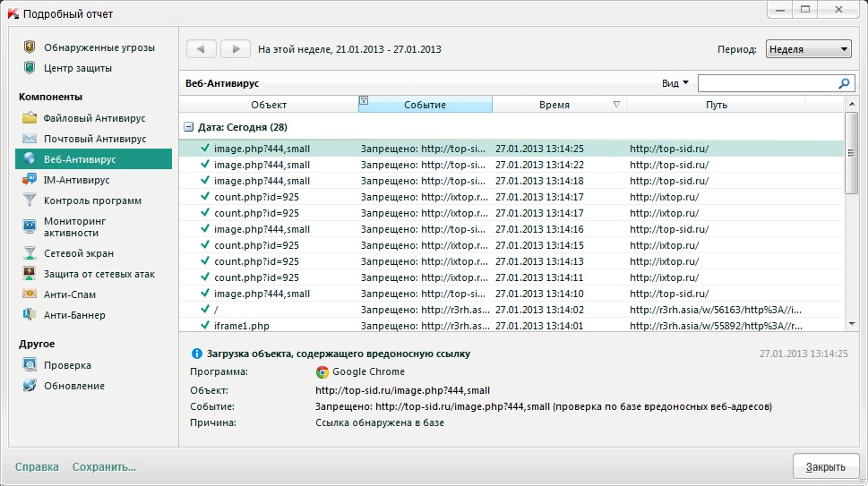Go to next period with forward arrow

(235, 49)
